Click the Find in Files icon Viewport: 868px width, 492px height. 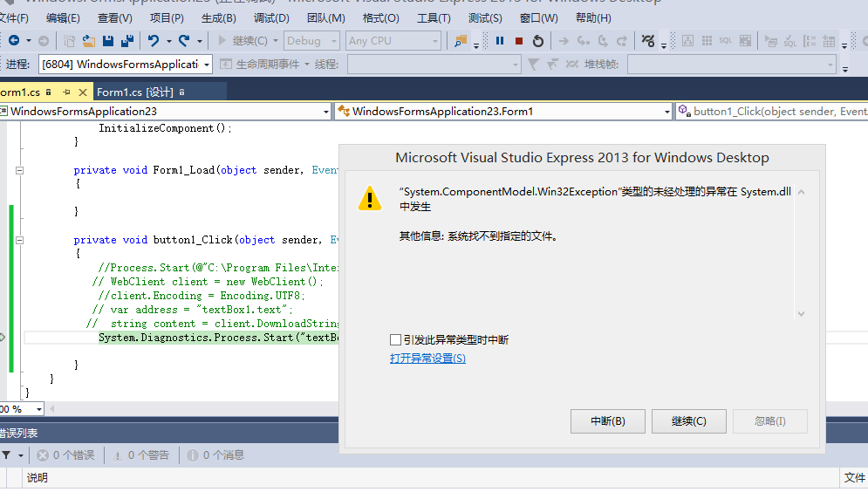point(460,41)
